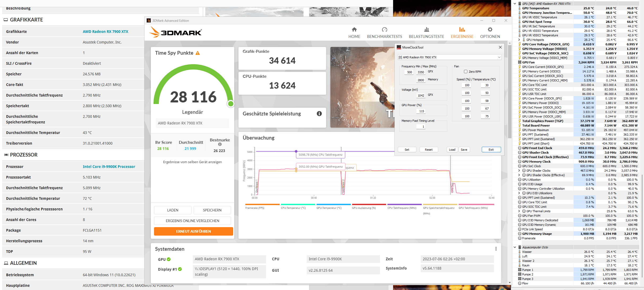Click the Time Spy preview thumbnail image

click(x=362, y=87)
